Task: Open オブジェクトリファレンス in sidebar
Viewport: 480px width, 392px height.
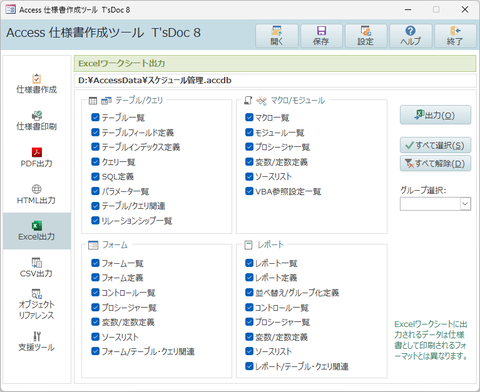Action: pos(37,304)
